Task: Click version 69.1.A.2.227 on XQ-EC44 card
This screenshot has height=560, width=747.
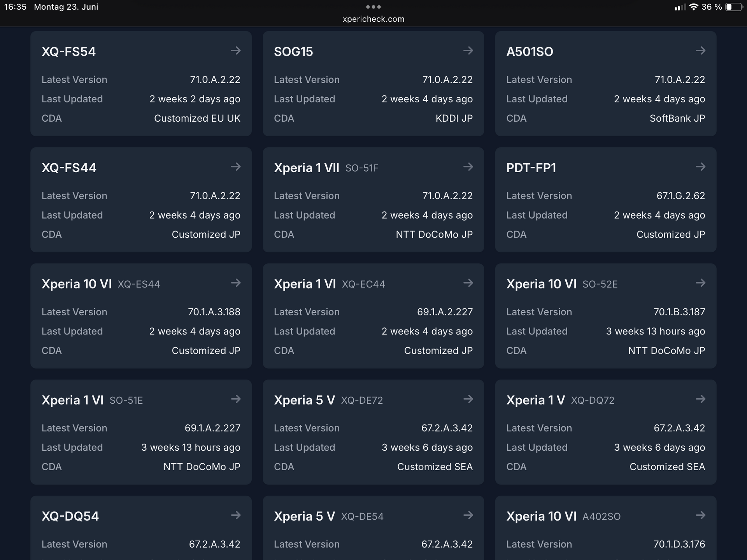Action: pyautogui.click(x=445, y=312)
